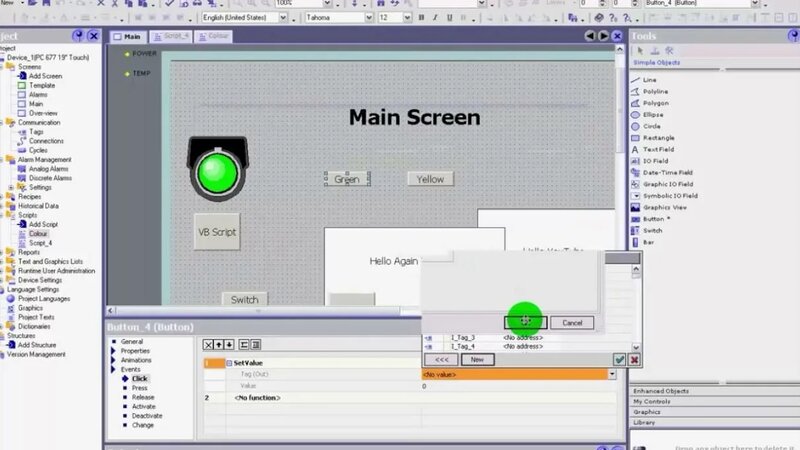Click the <<< collapse button

tap(441, 360)
